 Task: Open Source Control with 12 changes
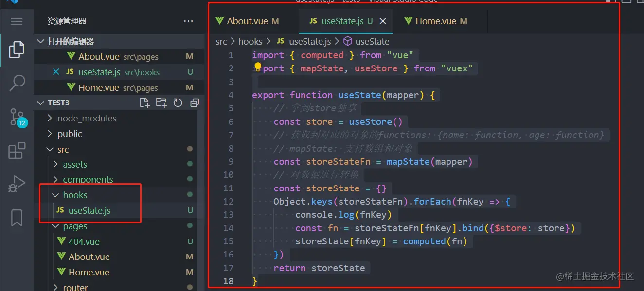[x=17, y=117]
